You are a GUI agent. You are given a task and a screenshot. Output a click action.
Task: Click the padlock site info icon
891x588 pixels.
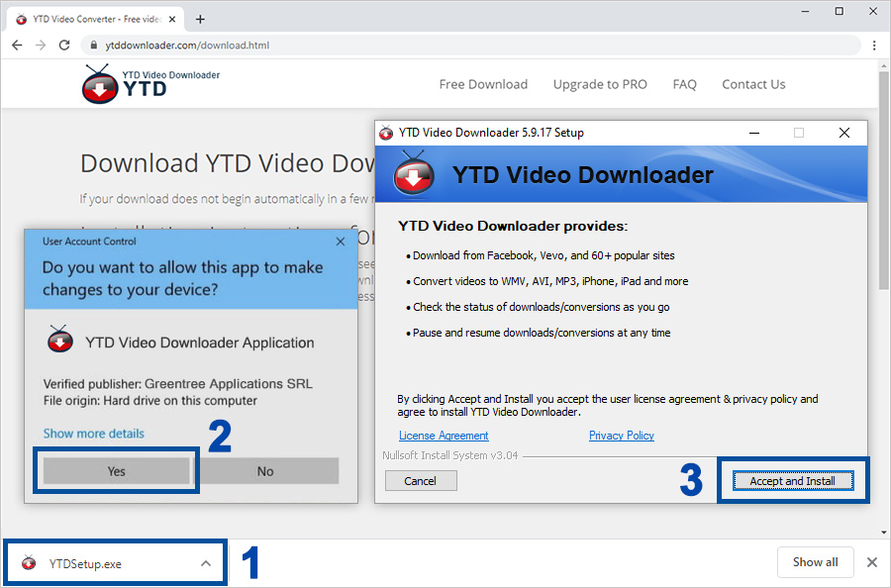(94, 46)
